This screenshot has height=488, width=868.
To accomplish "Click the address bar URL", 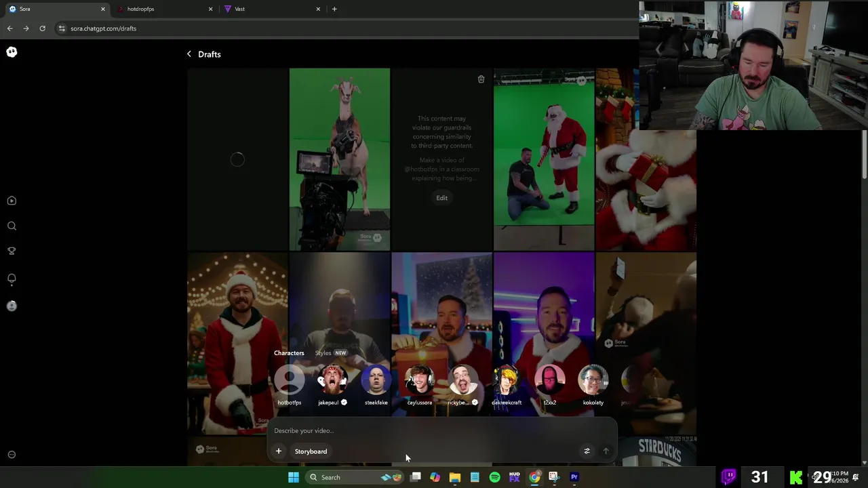I will click(x=103, y=28).
